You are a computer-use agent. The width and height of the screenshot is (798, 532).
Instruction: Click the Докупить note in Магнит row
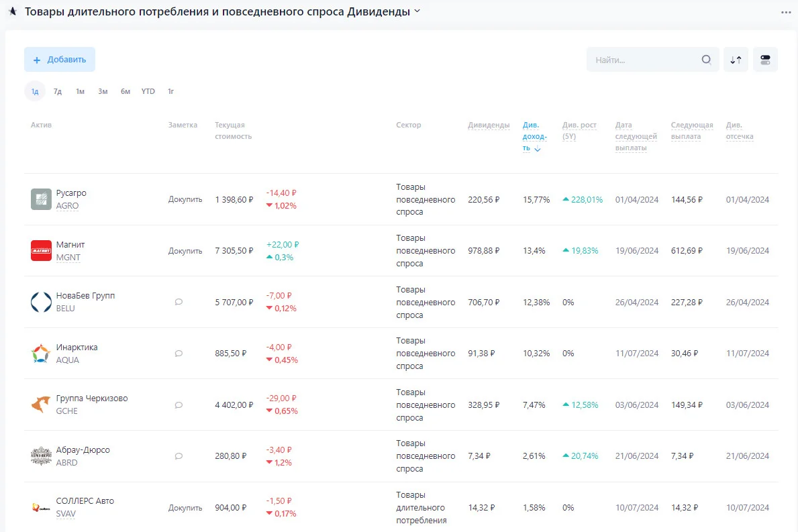[x=185, y=251]
